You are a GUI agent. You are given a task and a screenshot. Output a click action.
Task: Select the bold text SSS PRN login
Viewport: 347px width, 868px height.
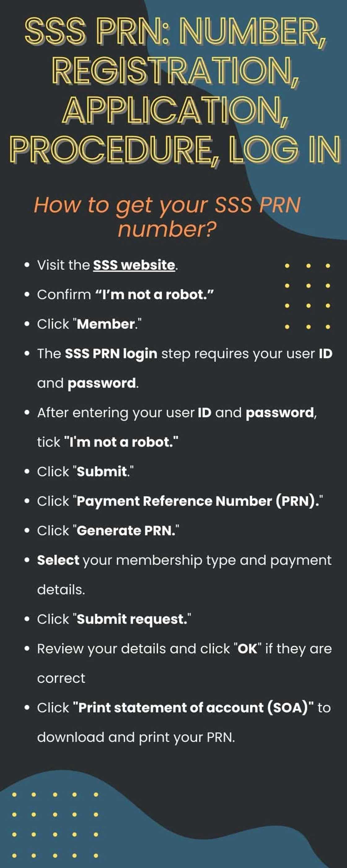pos(111,354)
